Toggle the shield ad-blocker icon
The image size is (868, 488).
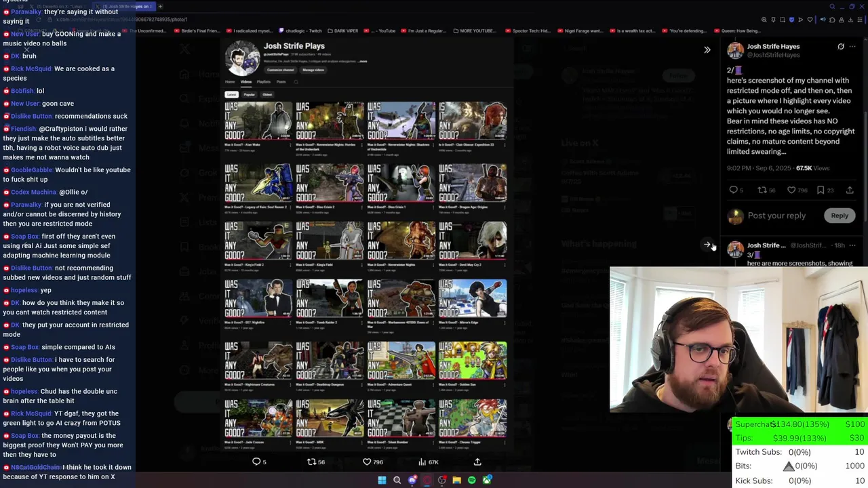(791, 20)
